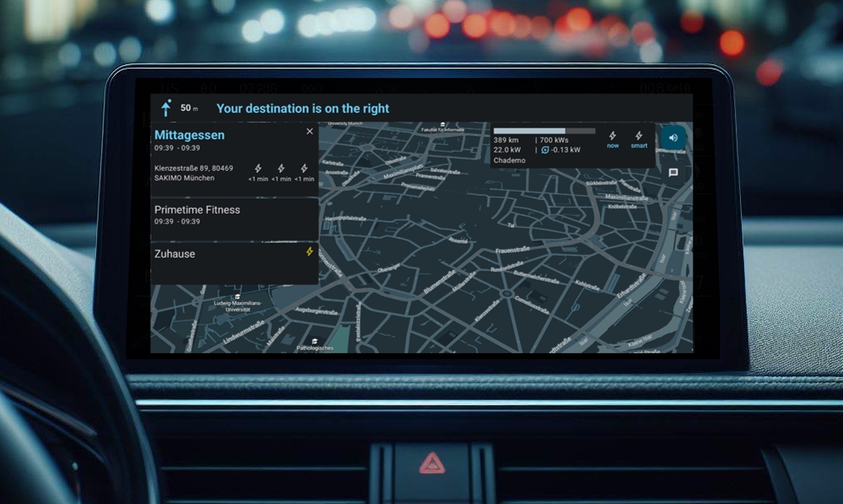
Task: Tap 'Augsburgerstraße' label on the map
Action: click(x=317, y=310)
